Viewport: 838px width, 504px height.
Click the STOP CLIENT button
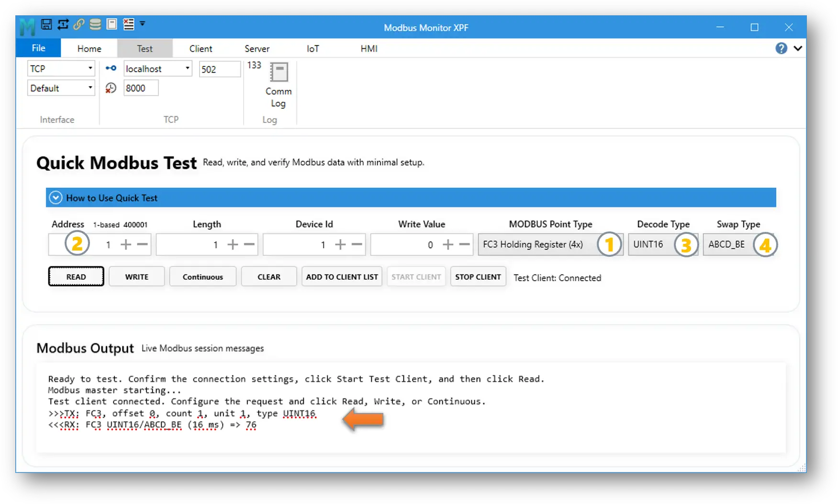(478, 276)
